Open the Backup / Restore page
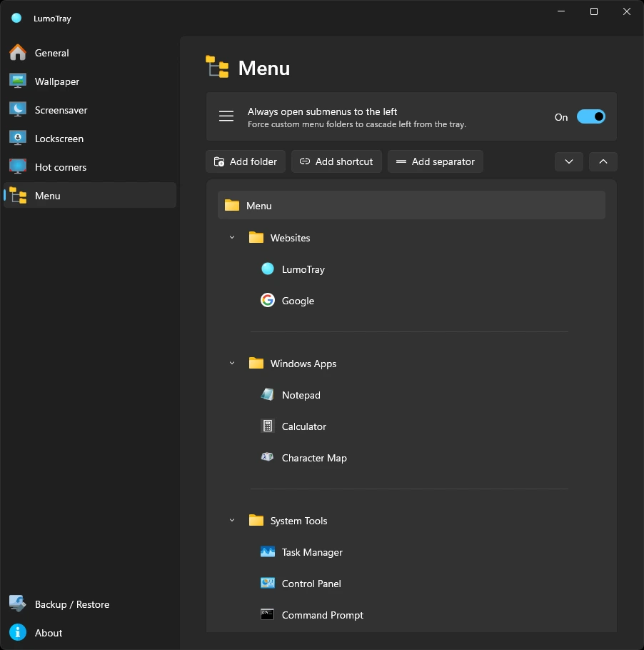This screenshot has width=644, height=650. [90, 604]
